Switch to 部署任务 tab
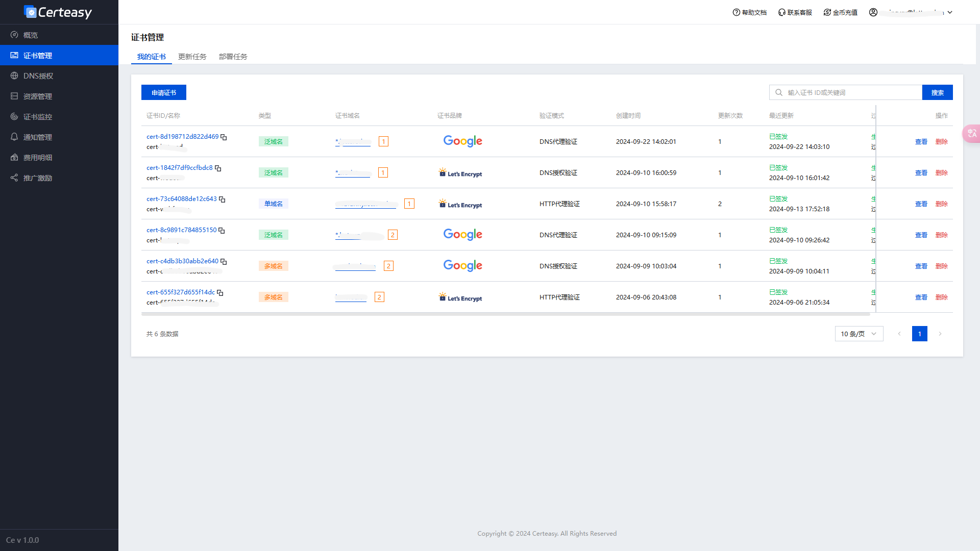Screen dimensions: 980x551 click(x=233, y=57)
